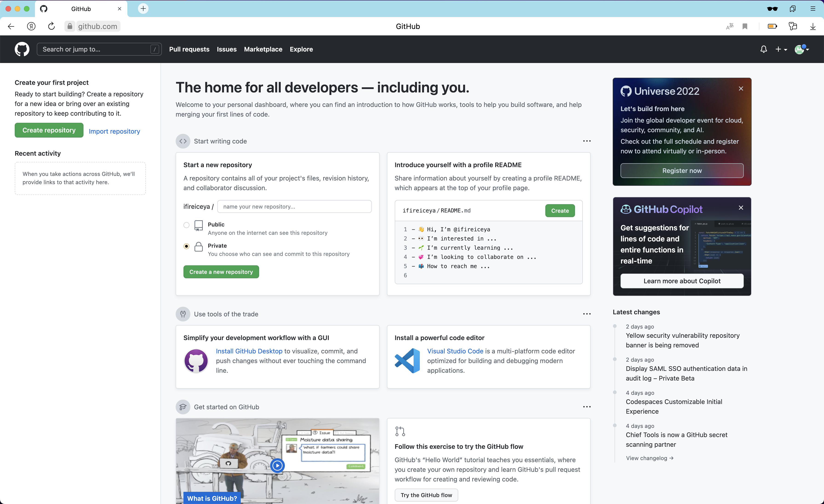Click the Import repository link
The width and height of the screenshot is (824, 504).
pyautogui.click(x=114, y=131)
